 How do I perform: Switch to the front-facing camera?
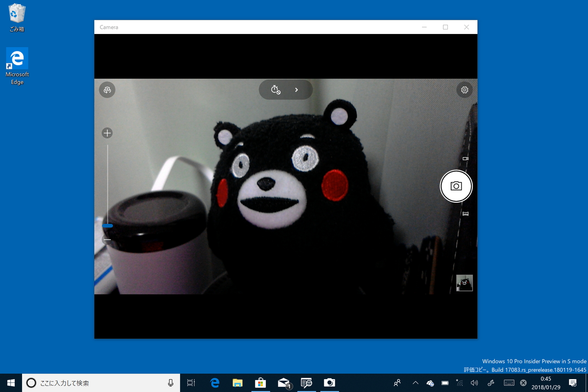[x=107, y=90]
